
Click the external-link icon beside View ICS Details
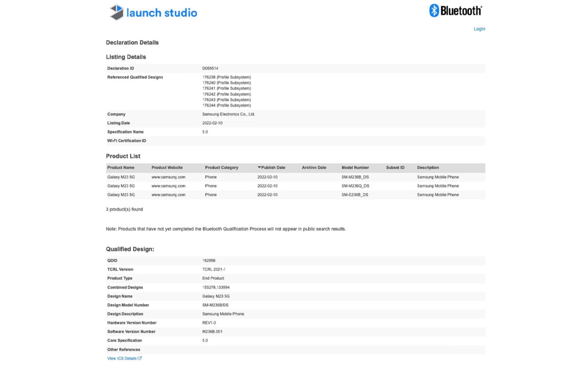[140, 358]
